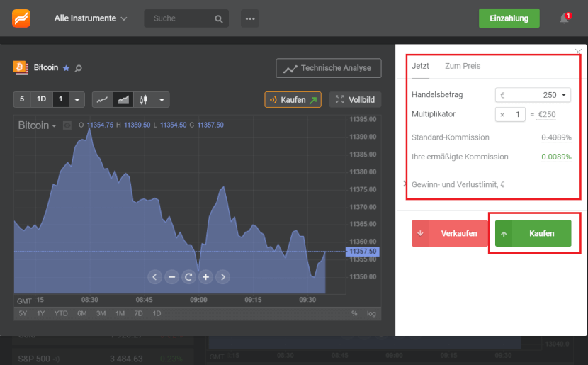Open the Bitcoin chart legend dropdown
This screenshot has width=588, height=365.
[37, 125]
